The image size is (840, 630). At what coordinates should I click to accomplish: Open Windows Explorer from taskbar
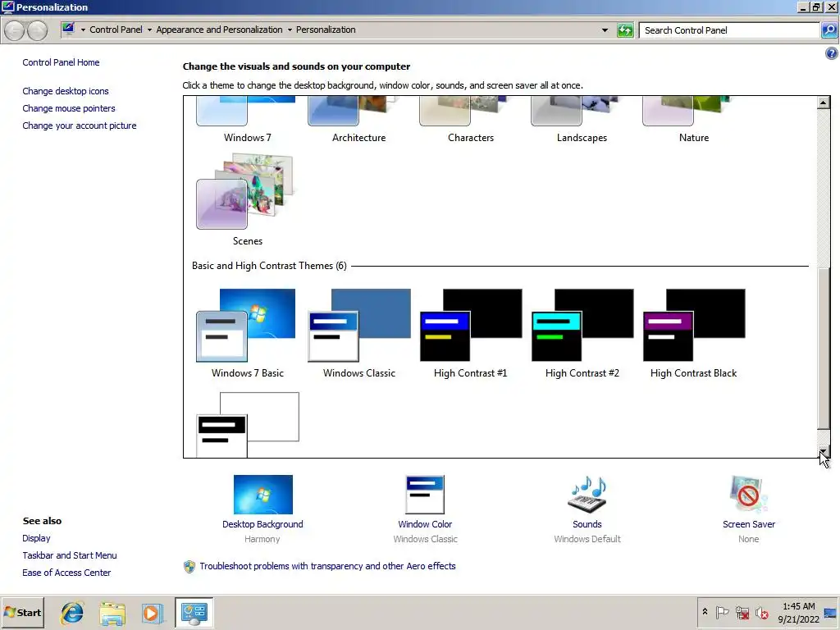(112, 612)
